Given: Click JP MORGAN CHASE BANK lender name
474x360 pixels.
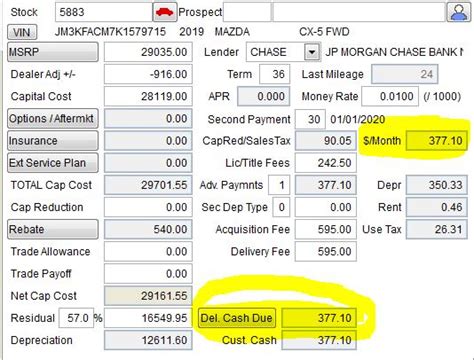Looking at the screenshot, I should 395,52.
